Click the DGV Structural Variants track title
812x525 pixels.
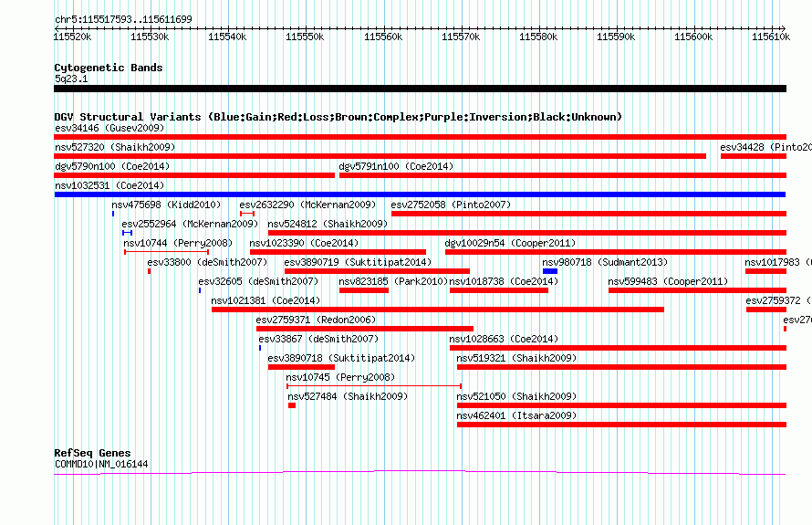coord(338,117)
